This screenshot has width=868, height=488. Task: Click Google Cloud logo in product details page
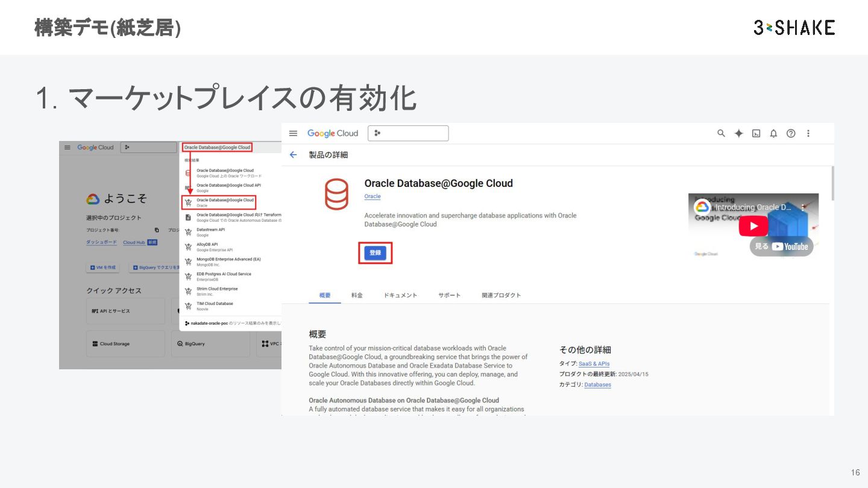point(333,133)
